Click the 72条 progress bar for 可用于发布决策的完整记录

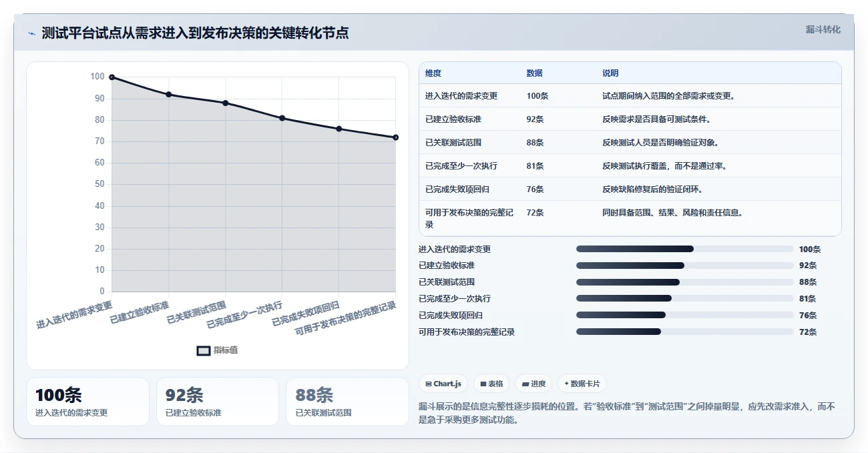click(685, 332)
